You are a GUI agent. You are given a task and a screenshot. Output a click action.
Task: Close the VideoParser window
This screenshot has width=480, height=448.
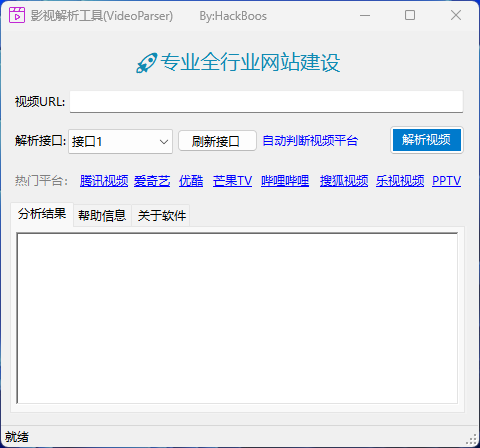point(456,15)
